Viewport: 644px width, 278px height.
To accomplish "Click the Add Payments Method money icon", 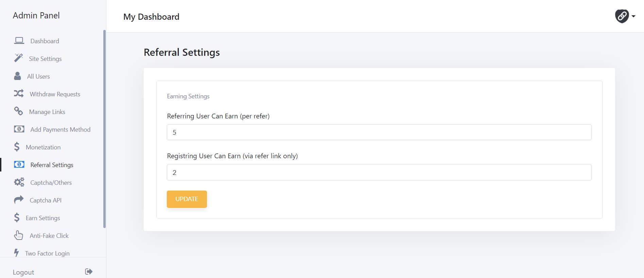I will [x=19, y=129].
